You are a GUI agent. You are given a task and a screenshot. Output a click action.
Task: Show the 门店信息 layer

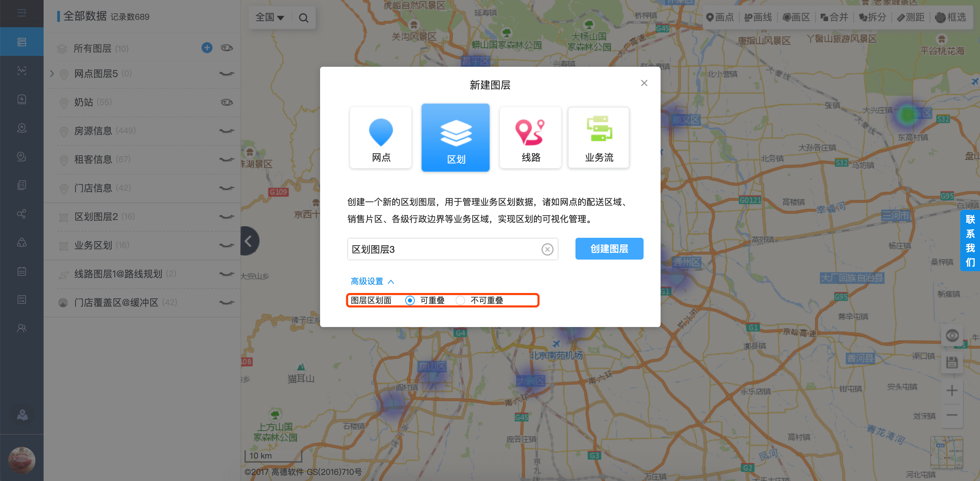(x=227, y=188)
